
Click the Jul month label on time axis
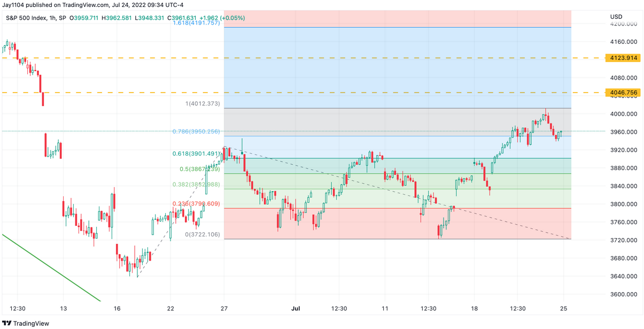coord(295,309)
